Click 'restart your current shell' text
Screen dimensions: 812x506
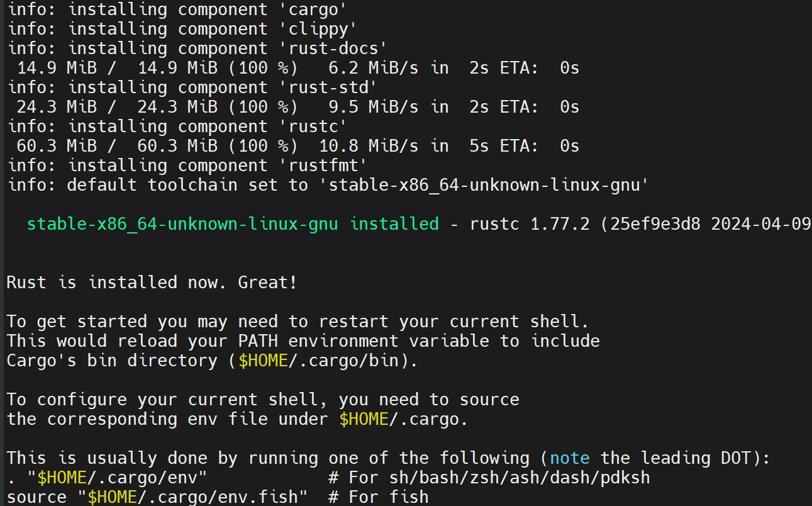click(453, 322)
